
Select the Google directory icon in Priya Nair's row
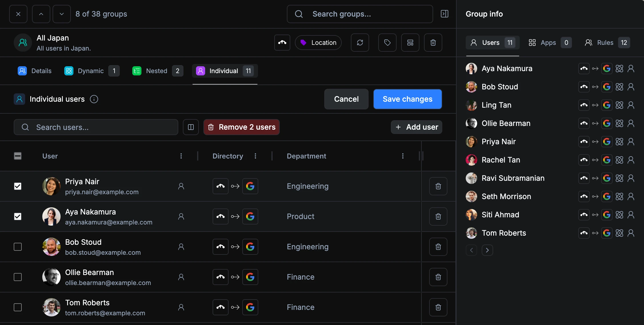(250, 186)
